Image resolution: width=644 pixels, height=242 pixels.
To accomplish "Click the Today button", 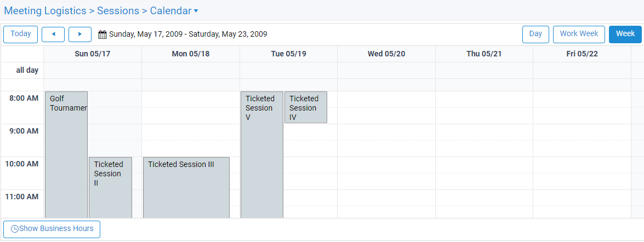I will 20,34.
